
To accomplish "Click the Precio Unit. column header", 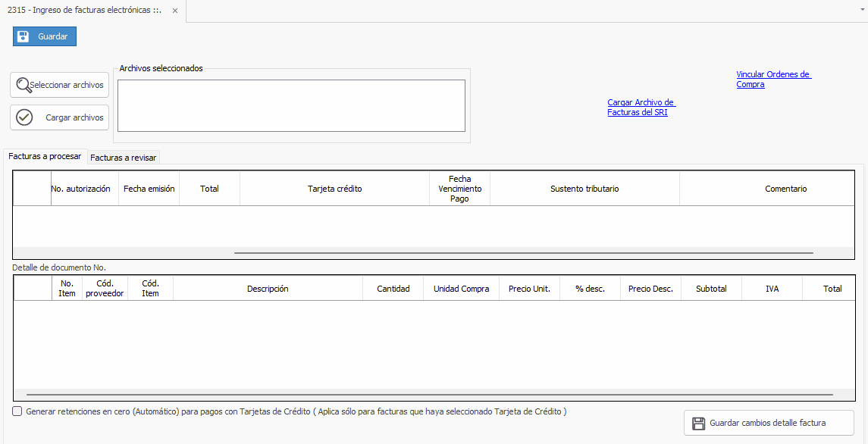I will pyautogui.click(x=529, y=289).
